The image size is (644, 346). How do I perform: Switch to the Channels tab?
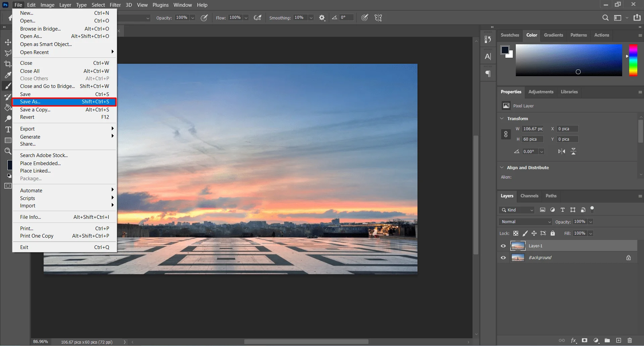click(x=529, y=196)
